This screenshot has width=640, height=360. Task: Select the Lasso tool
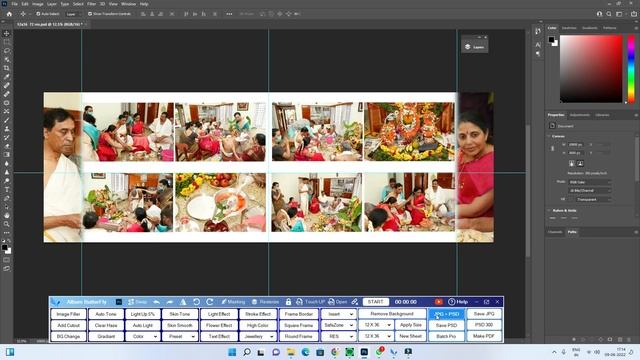pyautogui.click(x=7, y=51)
